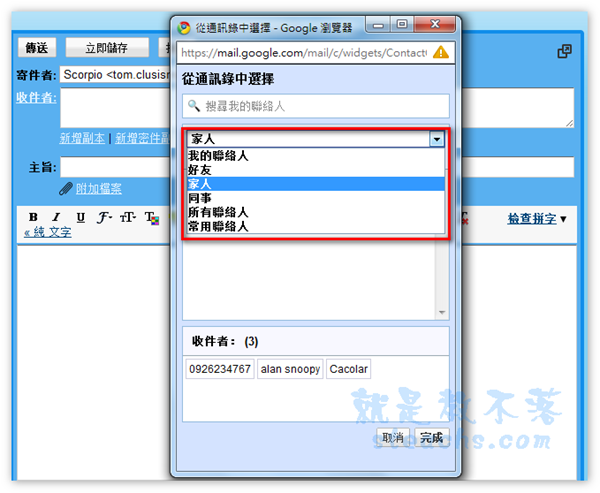Pop out compose window icon

pos(564,51)
